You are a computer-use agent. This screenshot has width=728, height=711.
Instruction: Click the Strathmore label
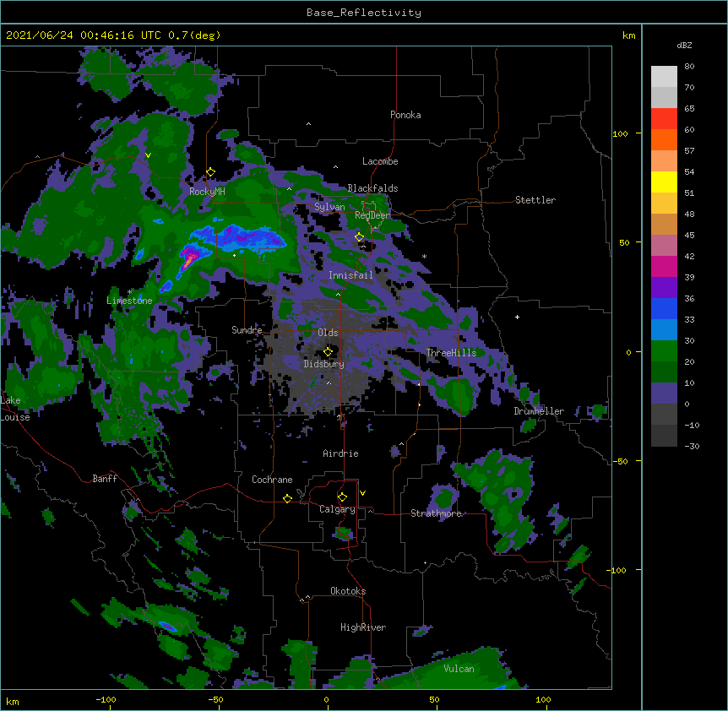tap(436, 513)
